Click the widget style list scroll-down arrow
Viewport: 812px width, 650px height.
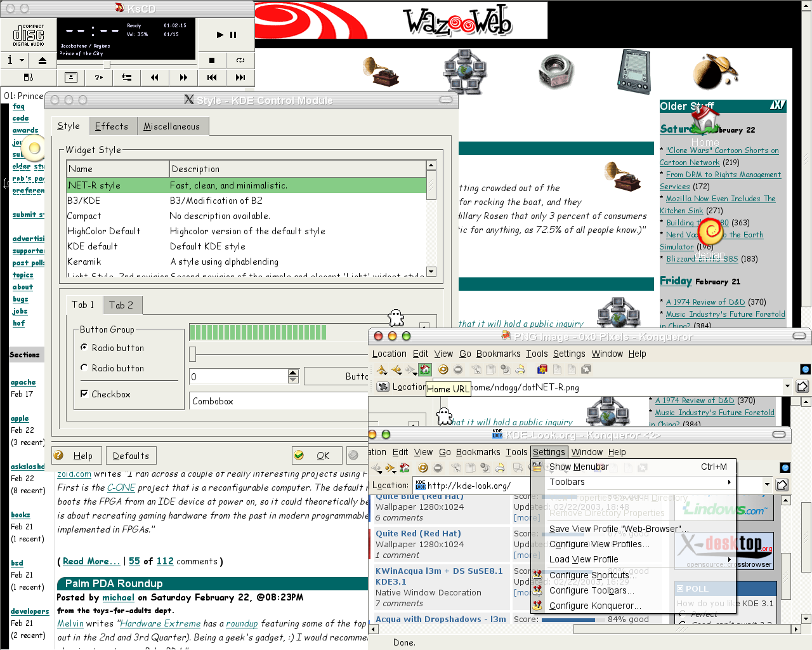pos(431,271)
